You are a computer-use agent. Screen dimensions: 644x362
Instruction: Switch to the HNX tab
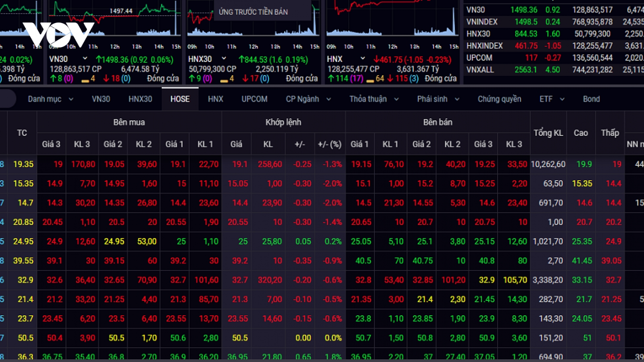[215, 99]
